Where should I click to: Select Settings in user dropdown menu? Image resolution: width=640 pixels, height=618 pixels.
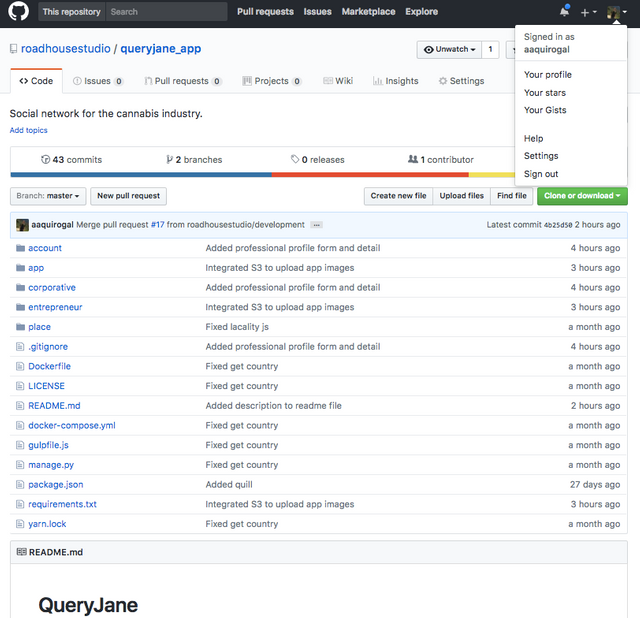541,156
